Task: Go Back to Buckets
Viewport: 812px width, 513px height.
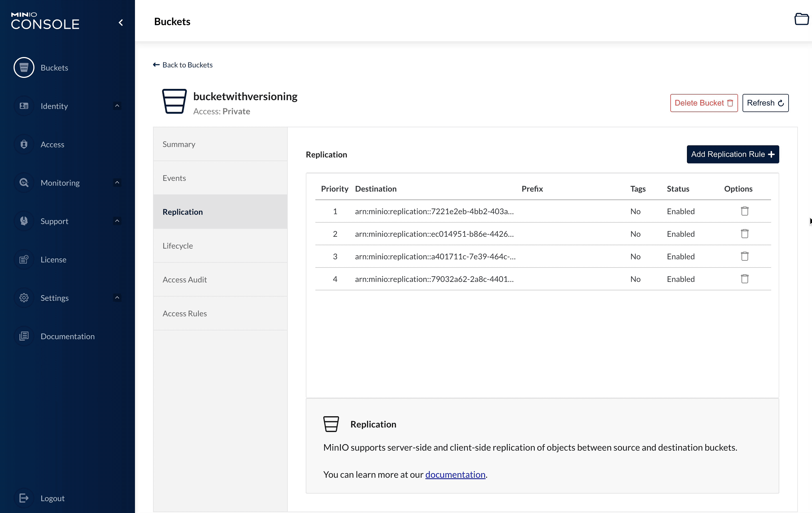Action: pos(183,65)
